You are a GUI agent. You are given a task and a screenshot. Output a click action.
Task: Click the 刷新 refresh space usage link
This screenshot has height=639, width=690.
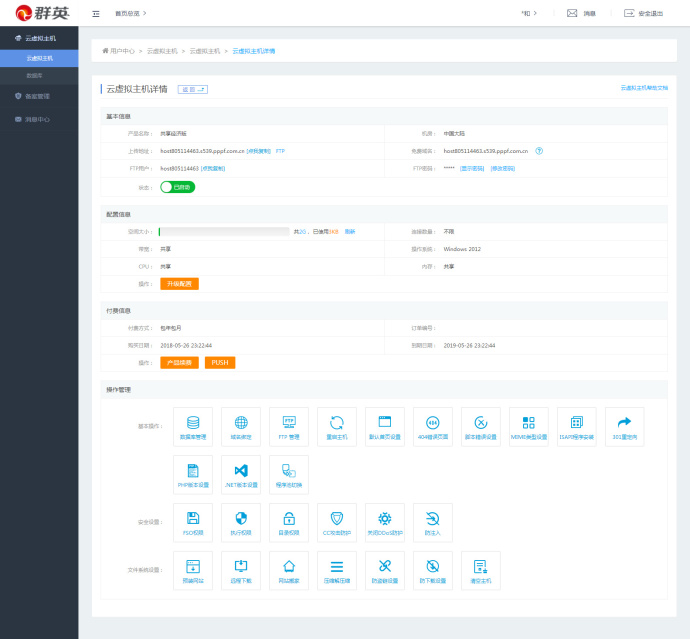350,231
